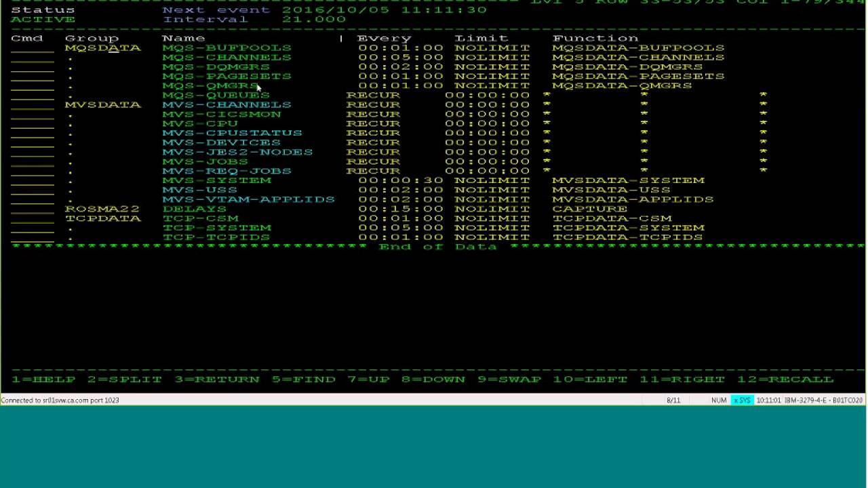Click the TCPDATA group label
868x488 pixels.
point(103,219)
